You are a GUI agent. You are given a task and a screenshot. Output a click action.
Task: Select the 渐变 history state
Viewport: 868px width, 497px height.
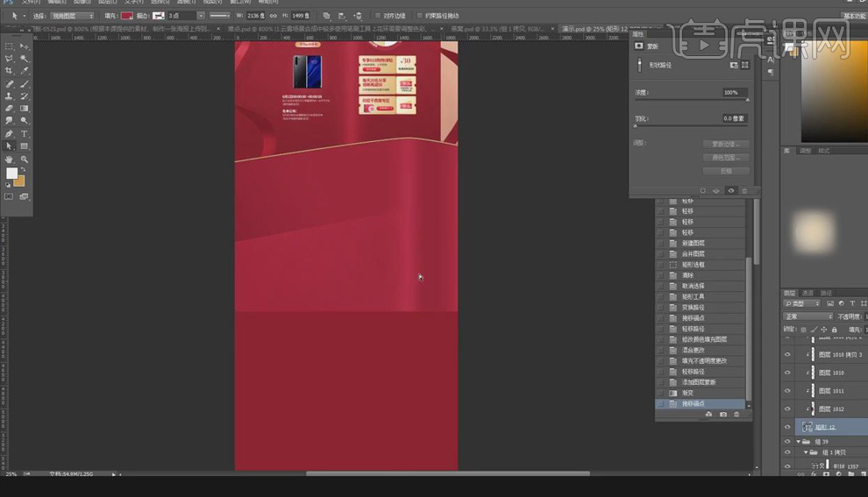coord(687,393)
